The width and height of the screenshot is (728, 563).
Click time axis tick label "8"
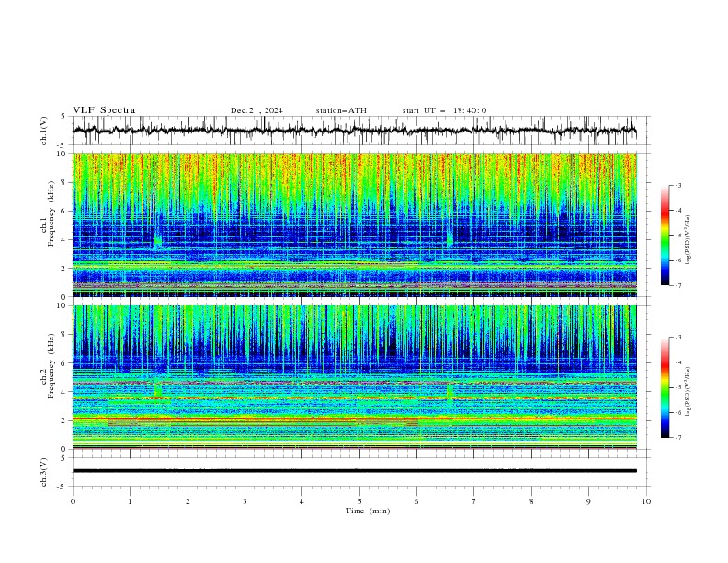531,501
